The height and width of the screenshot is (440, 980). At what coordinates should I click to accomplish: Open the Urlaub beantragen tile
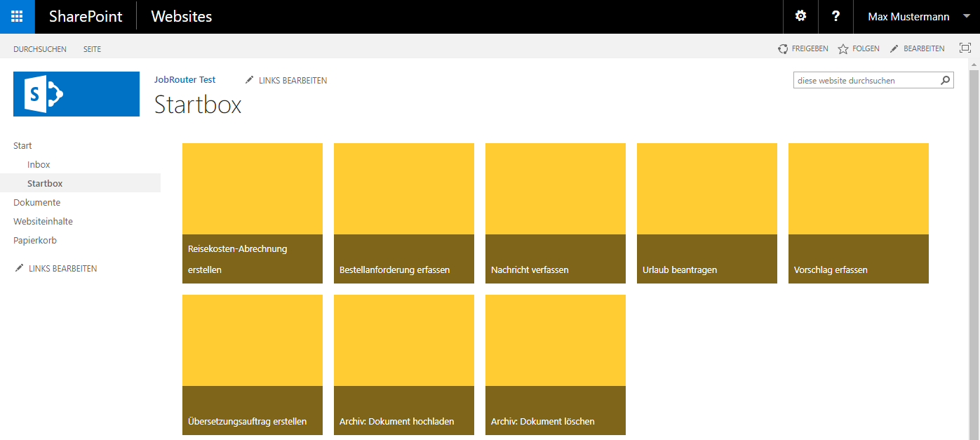(706, 213)
